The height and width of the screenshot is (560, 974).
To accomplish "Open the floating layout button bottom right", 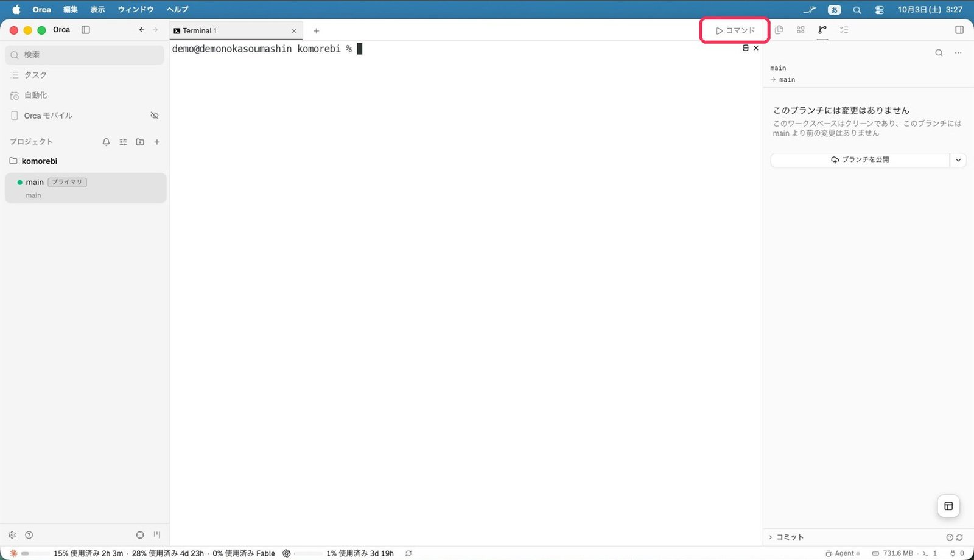I will click(948, 506).
